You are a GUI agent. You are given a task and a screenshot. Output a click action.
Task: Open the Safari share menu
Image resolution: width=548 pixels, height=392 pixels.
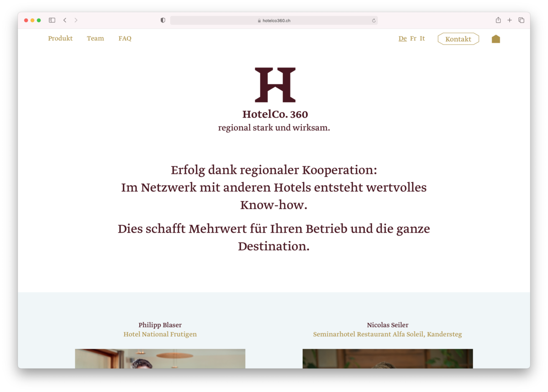[498, 20]
